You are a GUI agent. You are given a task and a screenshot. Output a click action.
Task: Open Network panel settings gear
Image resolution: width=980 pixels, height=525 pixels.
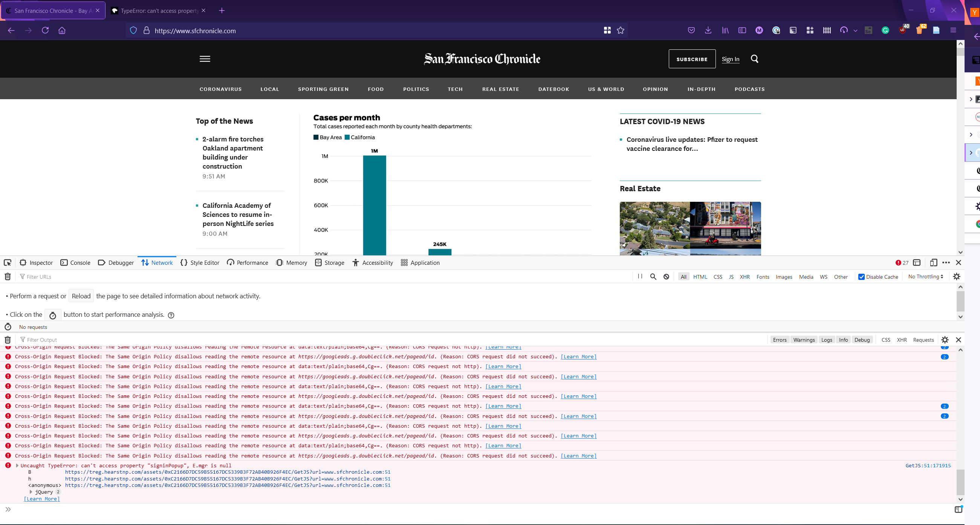click(956, 276)
